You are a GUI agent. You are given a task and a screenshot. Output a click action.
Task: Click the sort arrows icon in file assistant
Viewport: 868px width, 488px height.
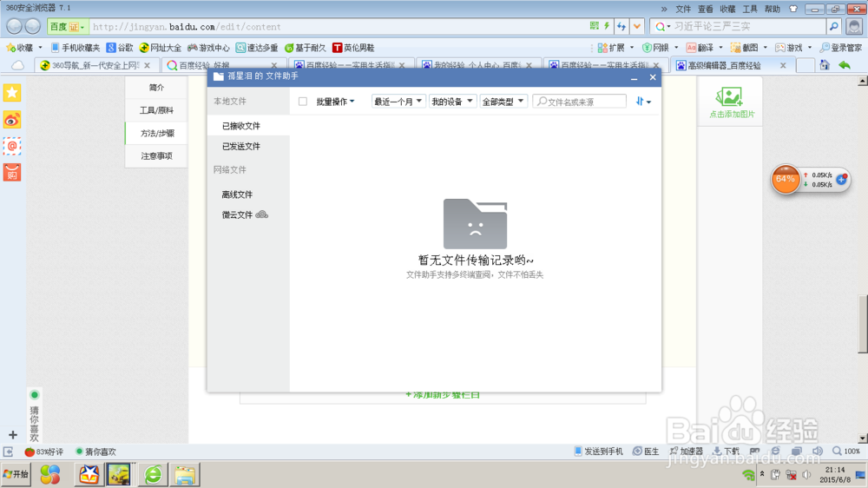pyautogui.click(x=643, y=102)
